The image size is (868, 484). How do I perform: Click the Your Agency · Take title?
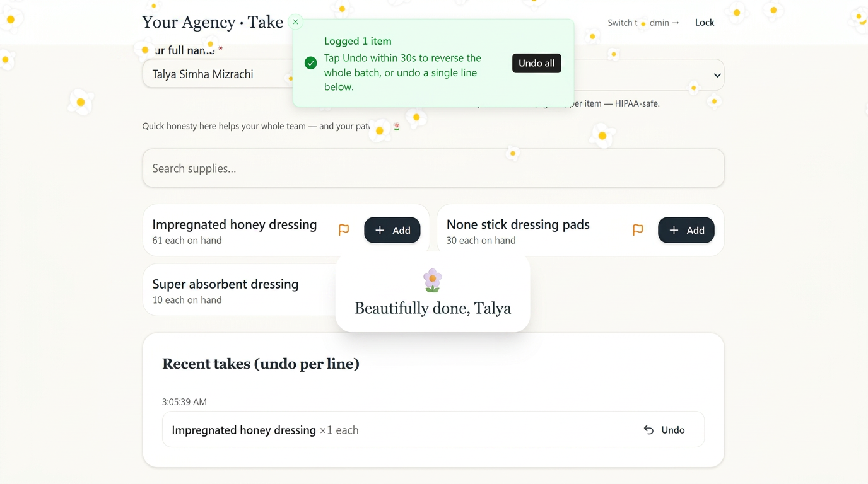pos(213,22)
